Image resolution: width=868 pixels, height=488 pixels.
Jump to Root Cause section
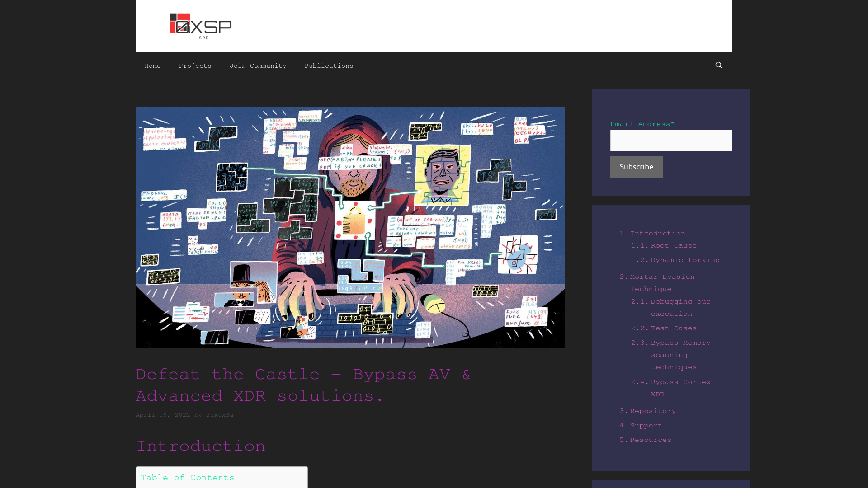point(674,246)
